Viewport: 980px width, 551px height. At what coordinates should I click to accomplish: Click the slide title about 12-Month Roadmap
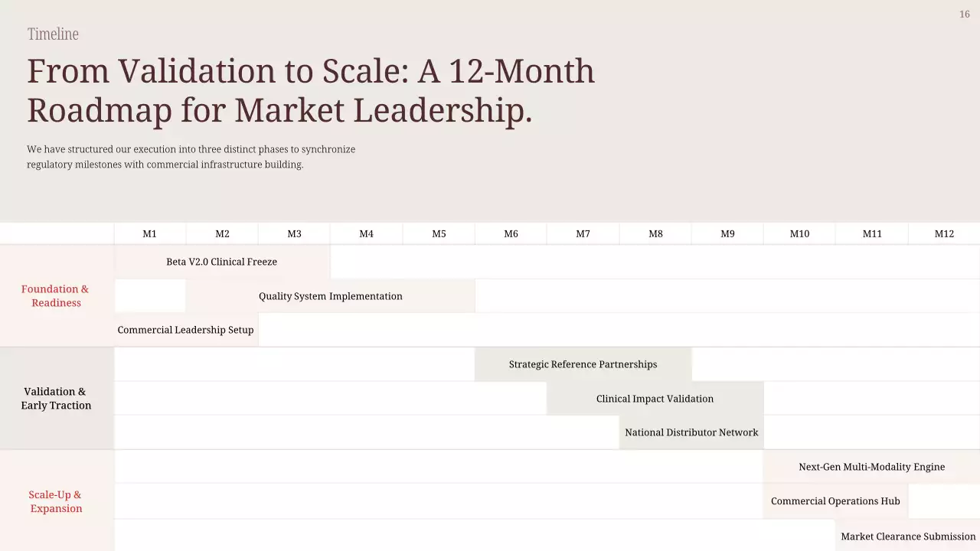tap(310, 90)
